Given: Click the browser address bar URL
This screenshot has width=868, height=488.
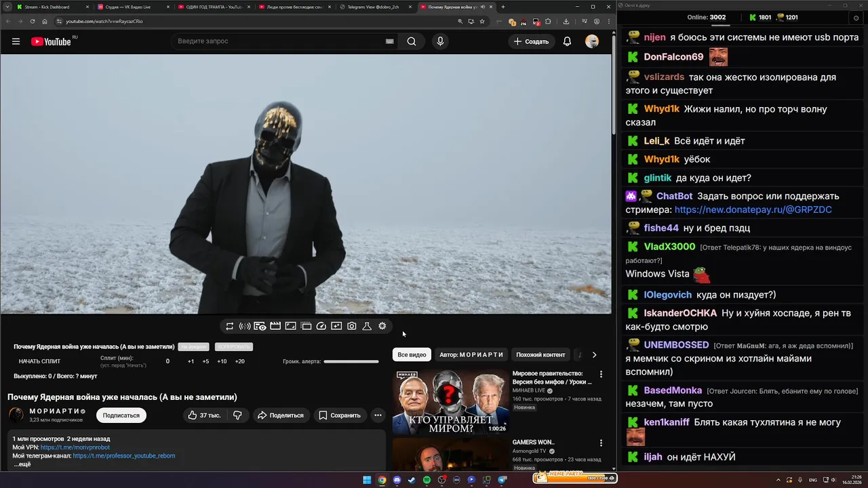Looking at the screenshot, I should (104, 21).
